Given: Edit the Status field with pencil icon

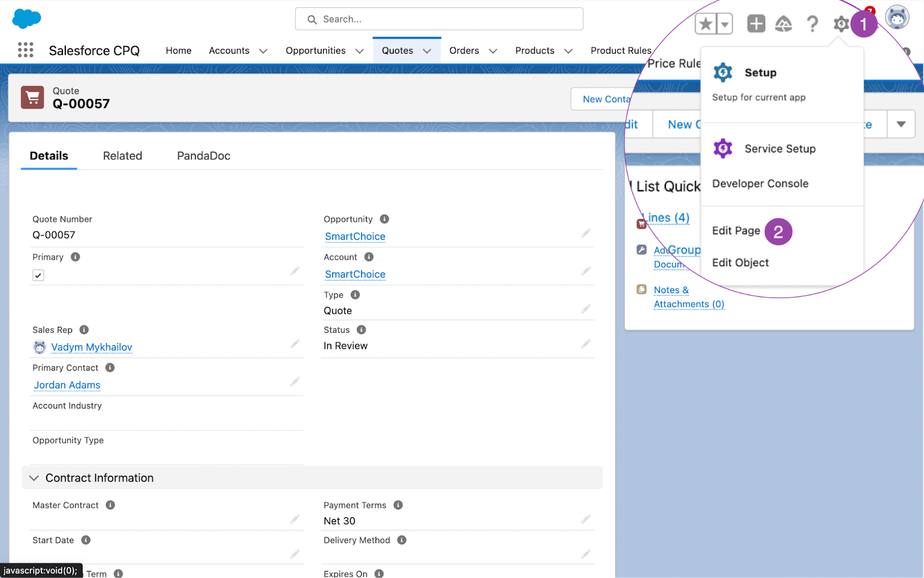Looking at the screenshot, I should (586, 344).
